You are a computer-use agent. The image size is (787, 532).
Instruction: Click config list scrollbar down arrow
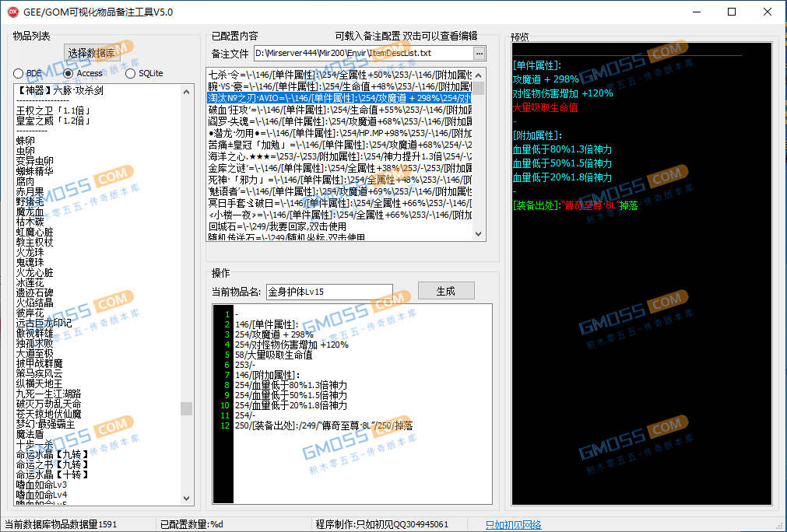(478, 233)
